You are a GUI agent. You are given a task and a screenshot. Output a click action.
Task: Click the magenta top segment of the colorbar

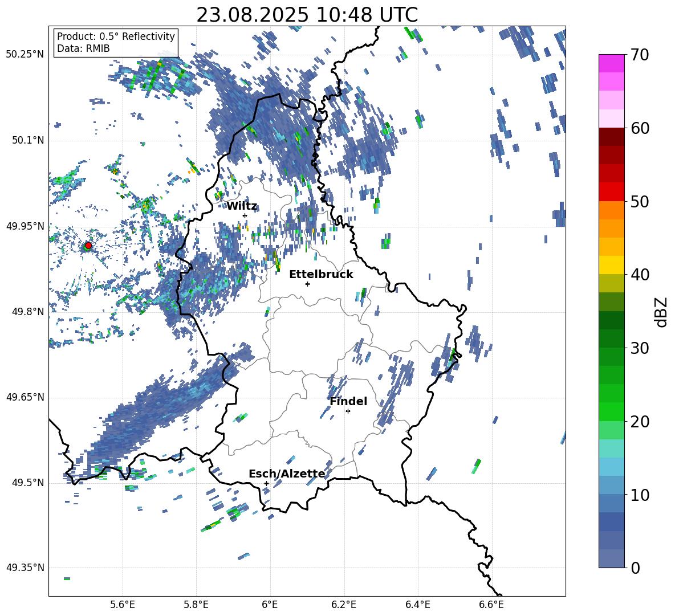click(x=612, y=63)
